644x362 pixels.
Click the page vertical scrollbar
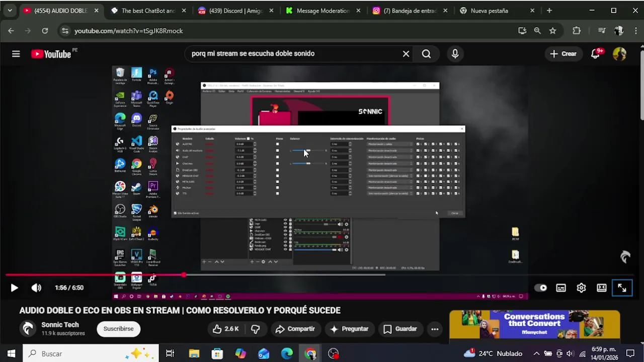point(641,84)
